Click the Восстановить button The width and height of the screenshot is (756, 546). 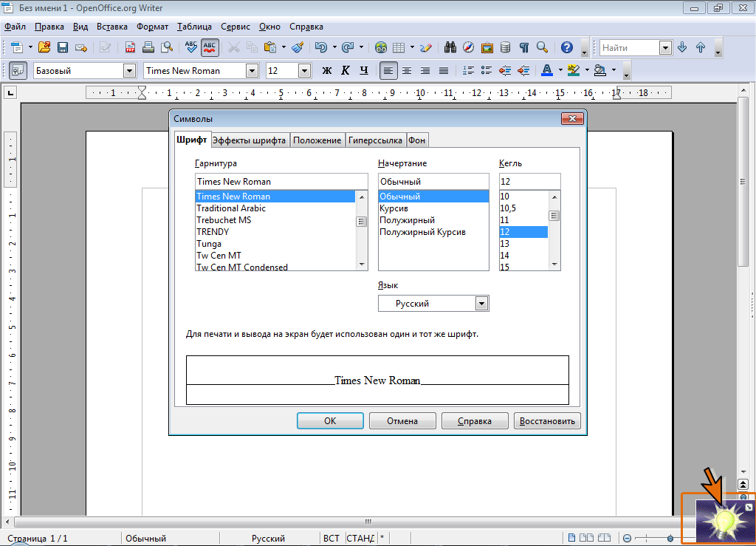coord(547,420)
